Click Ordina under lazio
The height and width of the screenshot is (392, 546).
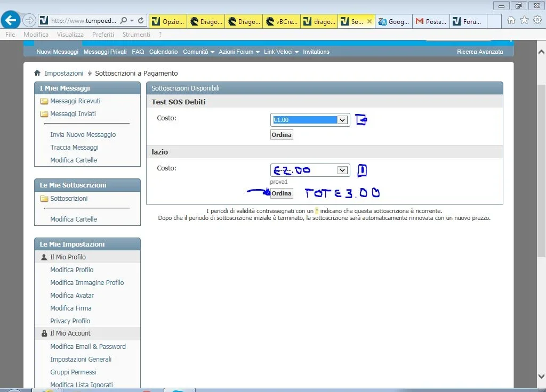click(x=282, y=193)
